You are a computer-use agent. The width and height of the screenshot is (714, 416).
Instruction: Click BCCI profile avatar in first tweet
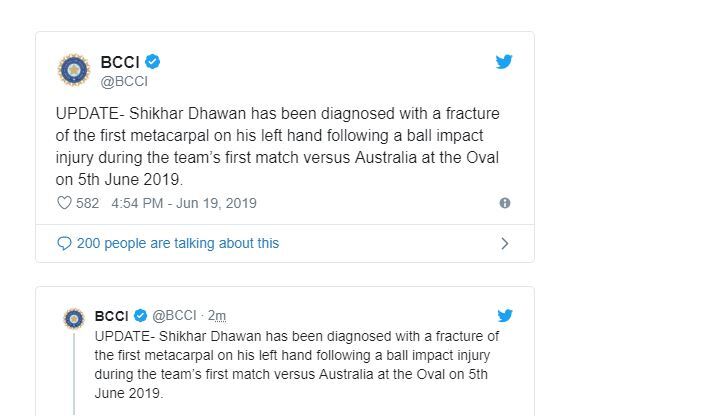click(x=74, y=70)
